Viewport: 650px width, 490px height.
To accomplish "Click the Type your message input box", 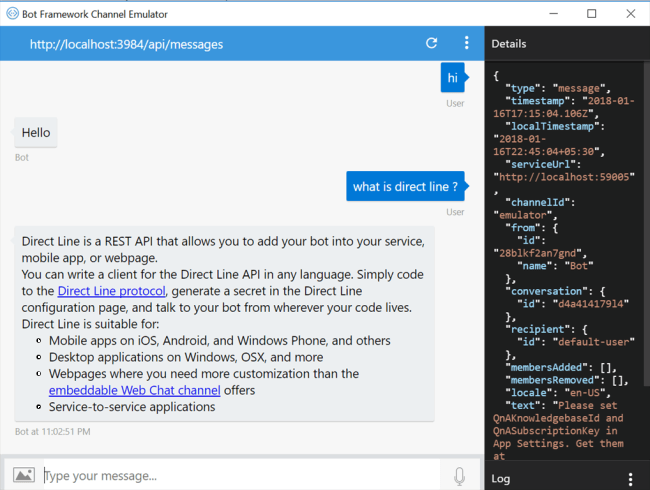I will (240, 476).
